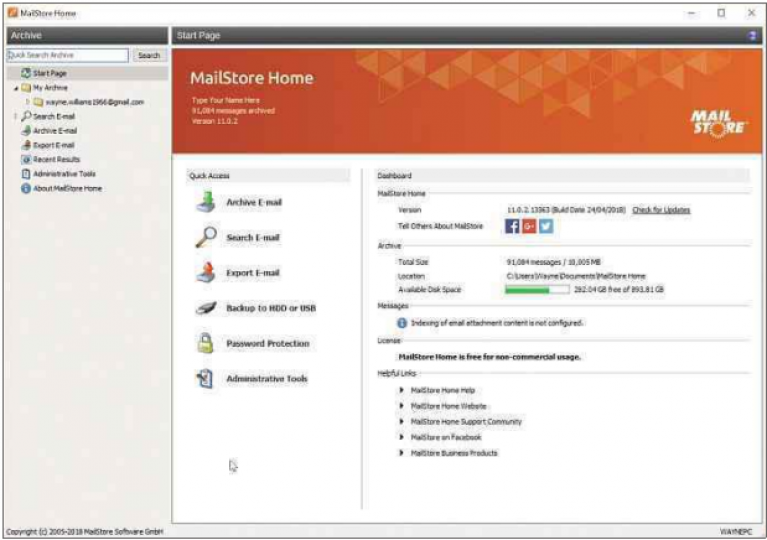Share MailStore via the Facebook icon
767x540 pixels.
click(512, 226)
